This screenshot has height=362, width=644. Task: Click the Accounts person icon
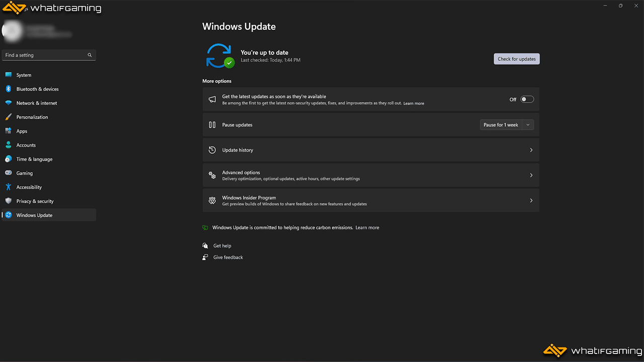click(8, 145)
